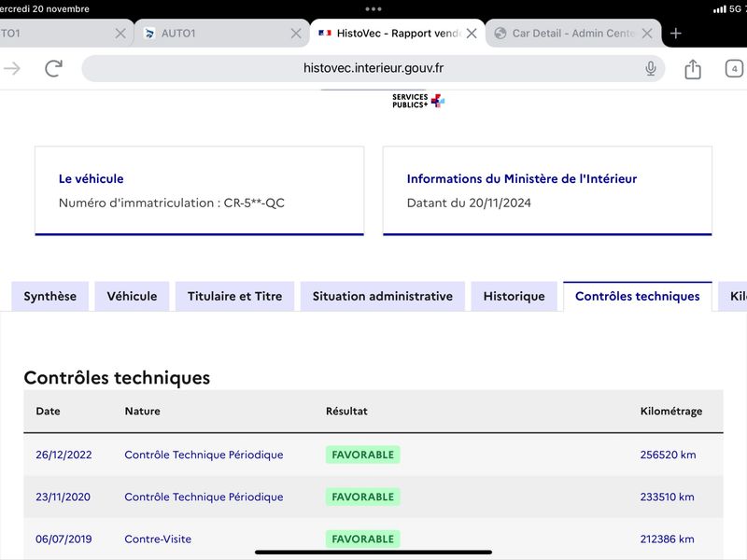Tap the 256520 km mileage value
Viewport: 747px width, 560px height.
pyautogui.click(x=668, y=455)
